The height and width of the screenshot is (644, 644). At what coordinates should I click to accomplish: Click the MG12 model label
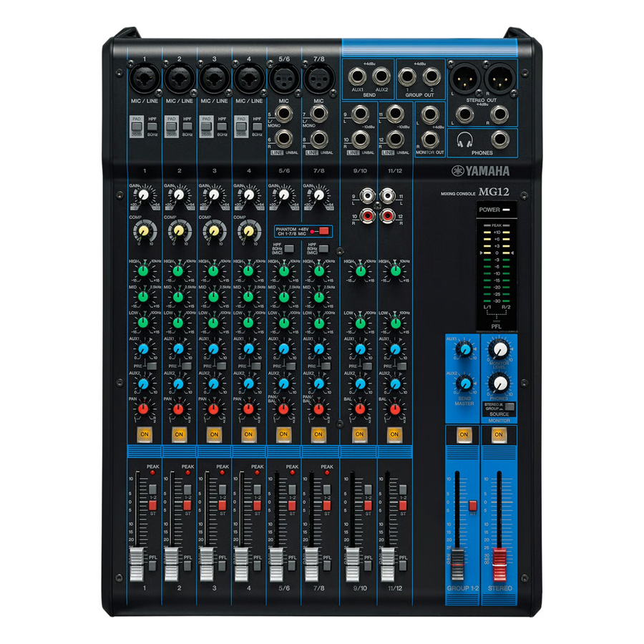pos(494,192)
